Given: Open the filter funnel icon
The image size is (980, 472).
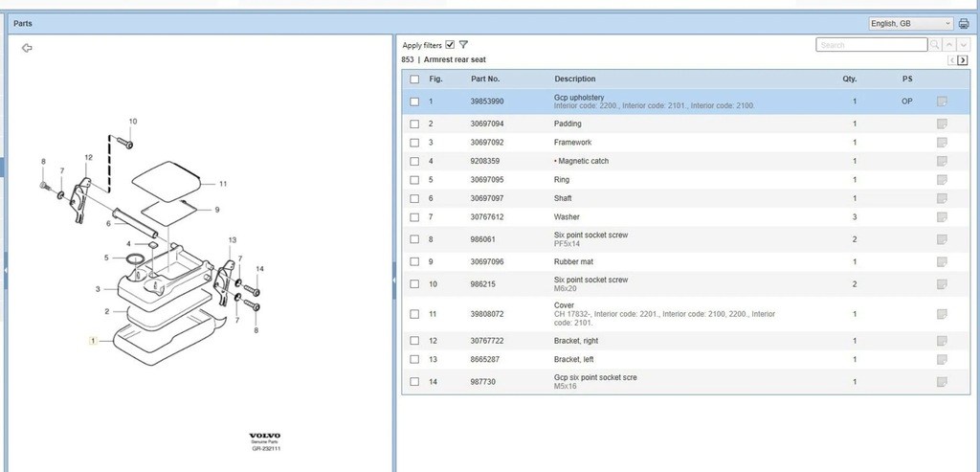Looking at the screenshot, I should (463, 45).
